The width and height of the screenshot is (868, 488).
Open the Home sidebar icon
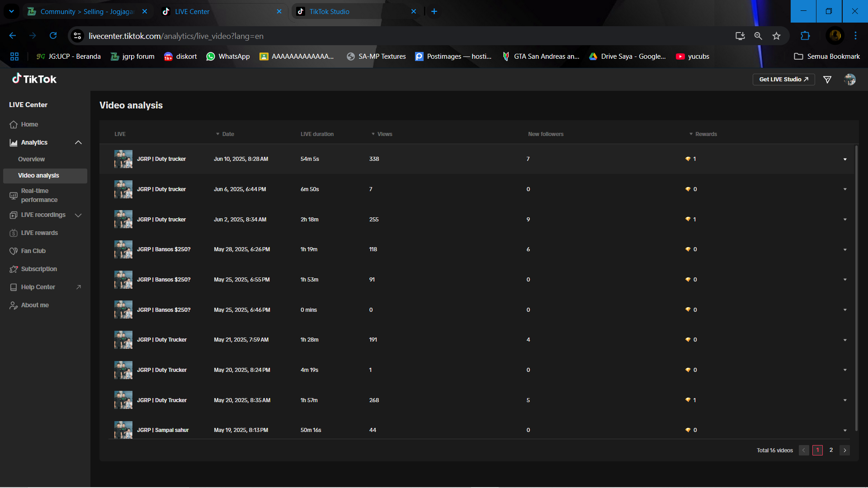click(14, 125)
